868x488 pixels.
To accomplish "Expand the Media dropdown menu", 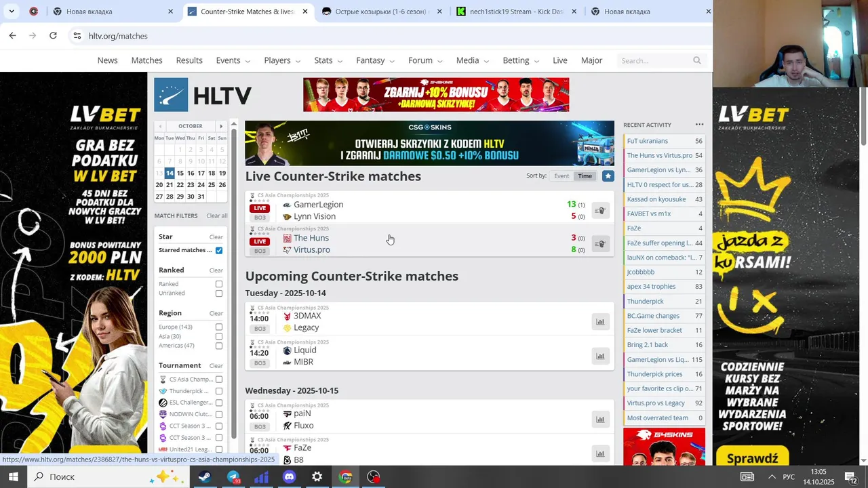I will [x=473, y=60].
